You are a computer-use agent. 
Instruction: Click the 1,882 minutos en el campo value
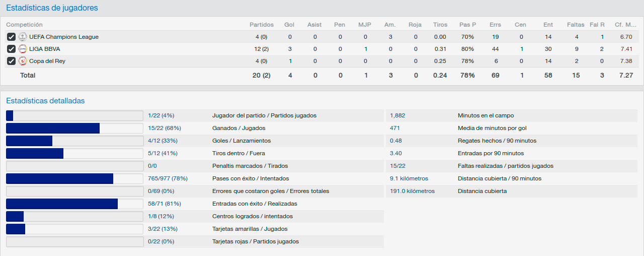(x=397, y=115)
